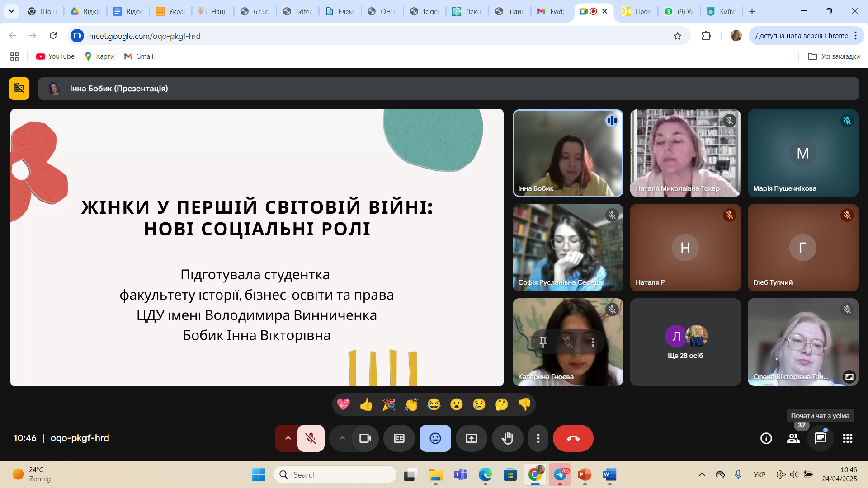Open meeting details info icon
The image size is (868, 488).
coord(766,438)
